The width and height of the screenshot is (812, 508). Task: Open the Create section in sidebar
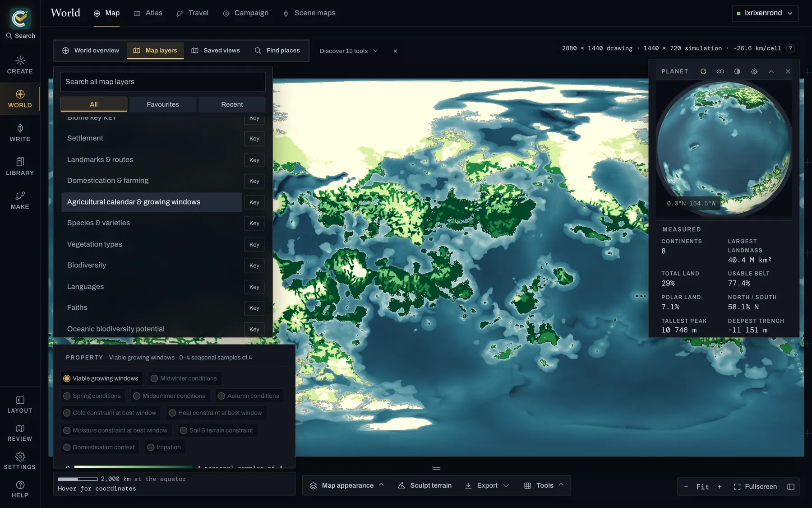pos(20,65)
